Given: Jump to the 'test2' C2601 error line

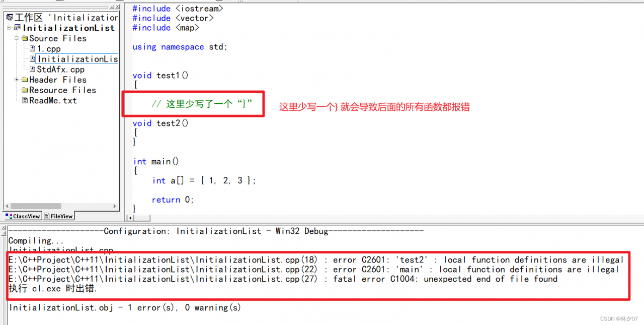Looking at the screenshot, I should (x=316, y=260).
